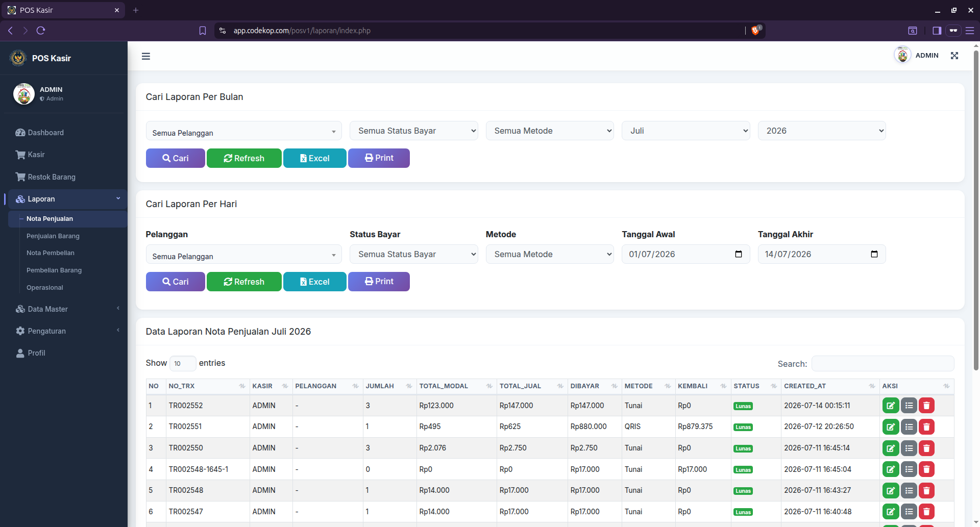The height and width of the screenshot is (527, 980).
Task: Click the Excel button in Per Bulan section
Action: 314,158
